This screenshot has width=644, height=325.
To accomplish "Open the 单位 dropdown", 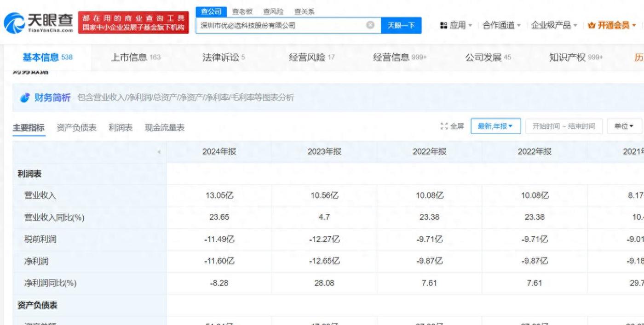I will point(624,126).
